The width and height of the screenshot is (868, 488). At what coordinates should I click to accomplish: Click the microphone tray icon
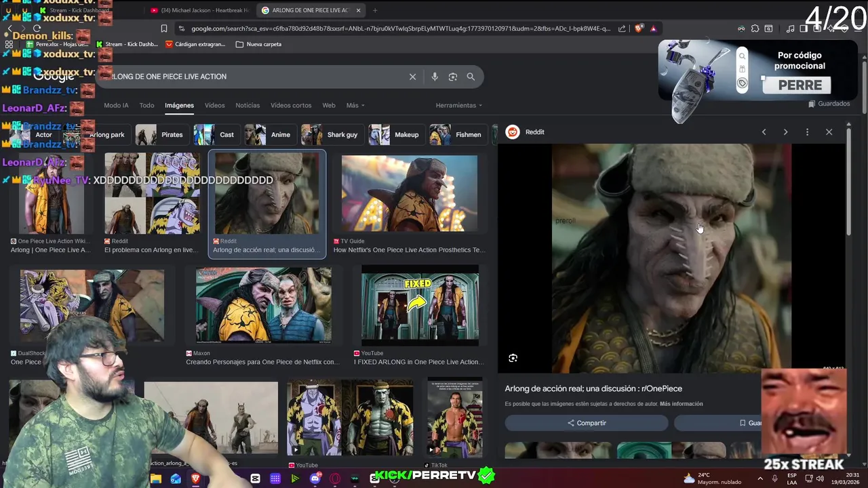click(775, 479)
